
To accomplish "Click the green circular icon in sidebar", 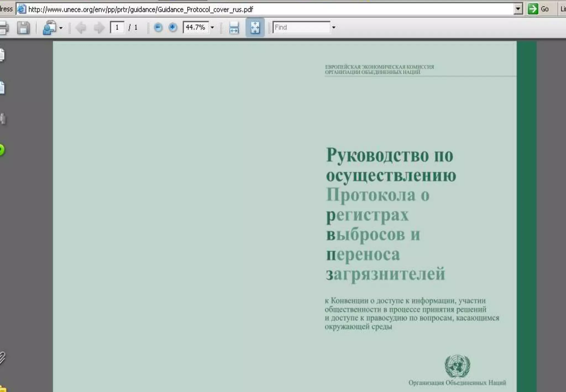I will (x=2, y=150).
